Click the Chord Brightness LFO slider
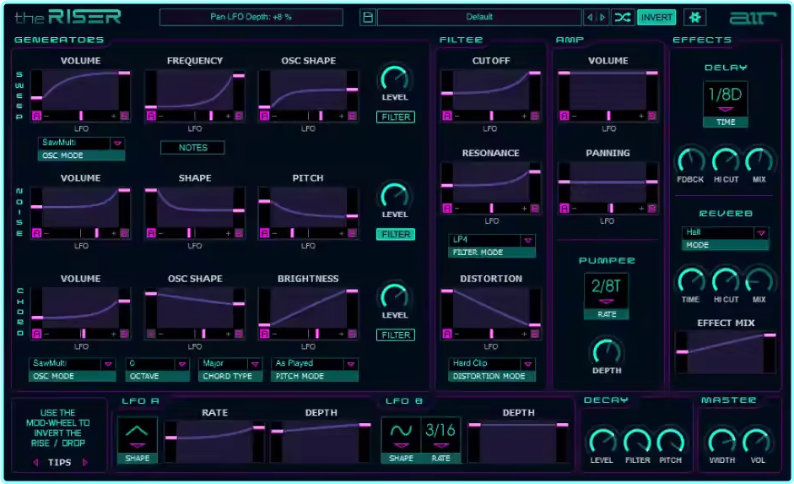Image resolution: width=794 pixels, height=484 pixels. 307,334
